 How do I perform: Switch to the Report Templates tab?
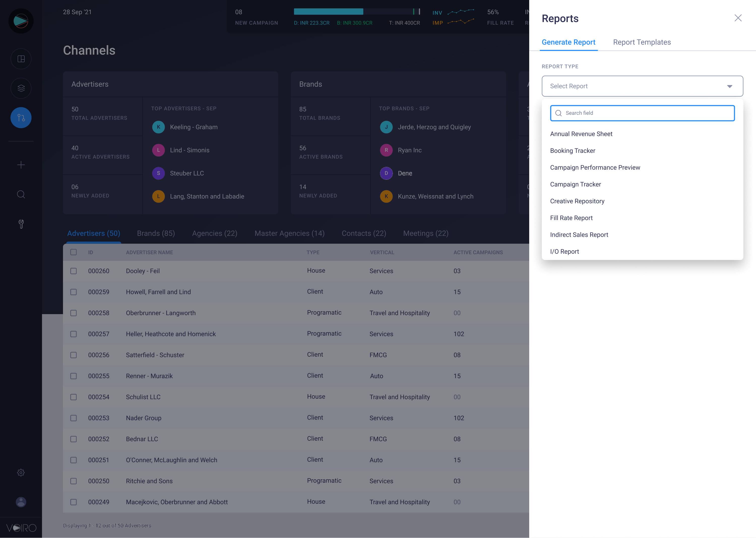tap(642, 42)
